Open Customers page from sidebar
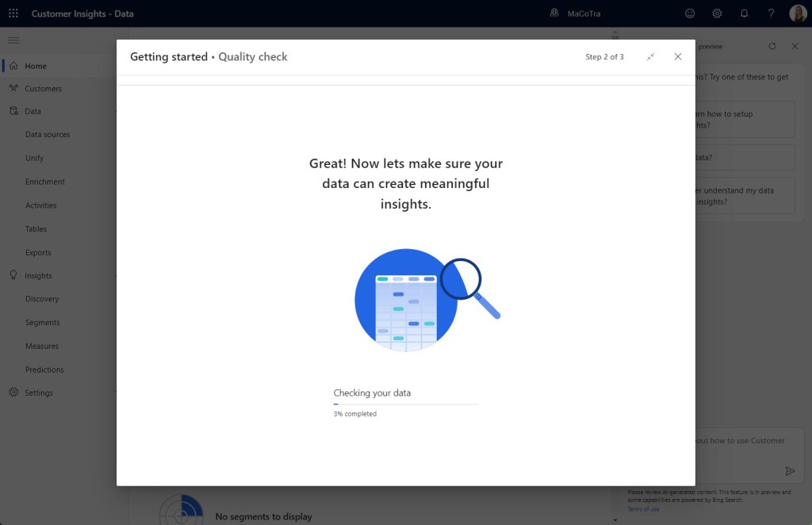Screen dimensions: 812x525 [43, 89]
